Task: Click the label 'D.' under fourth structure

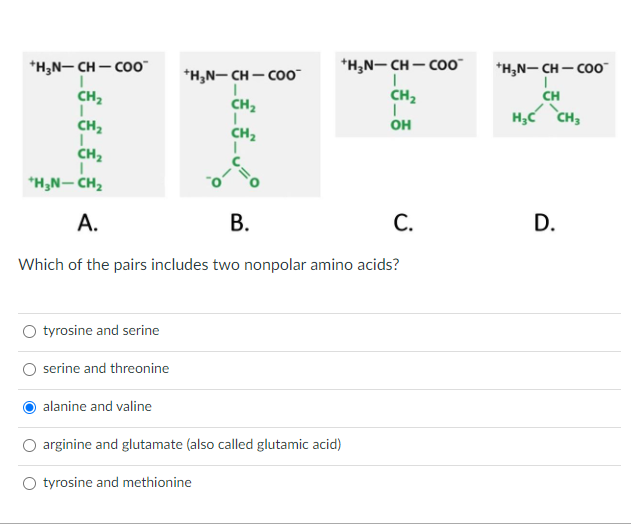Action: point(544,222)
